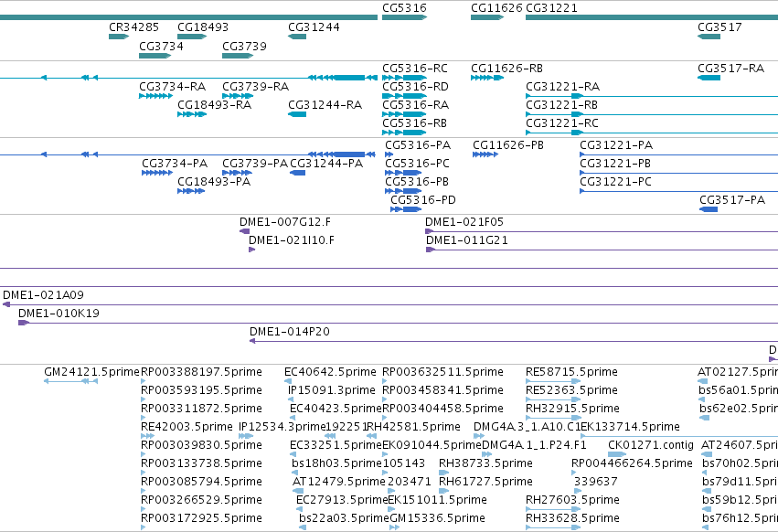Select transcript CG5316-RD

[x=404, y=96]
